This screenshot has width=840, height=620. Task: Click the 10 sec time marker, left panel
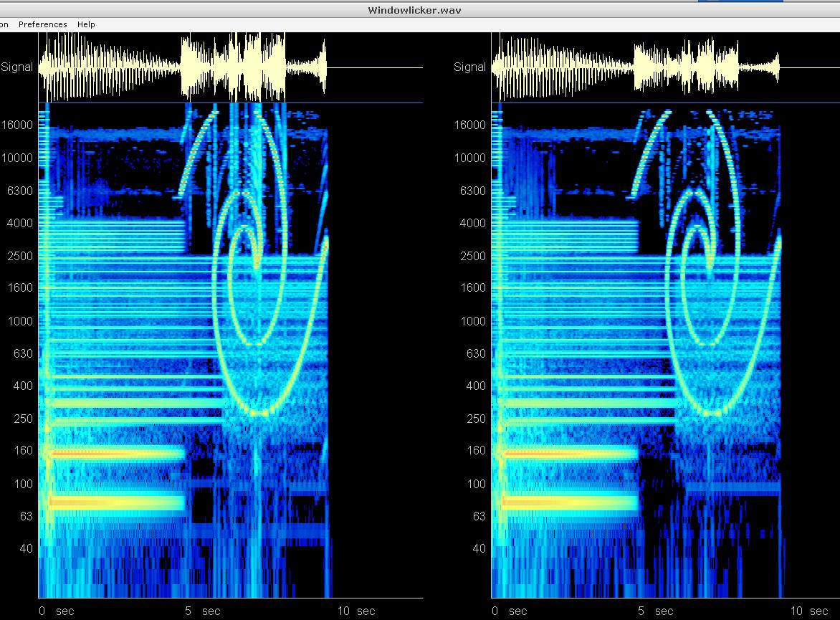[356, 611]
